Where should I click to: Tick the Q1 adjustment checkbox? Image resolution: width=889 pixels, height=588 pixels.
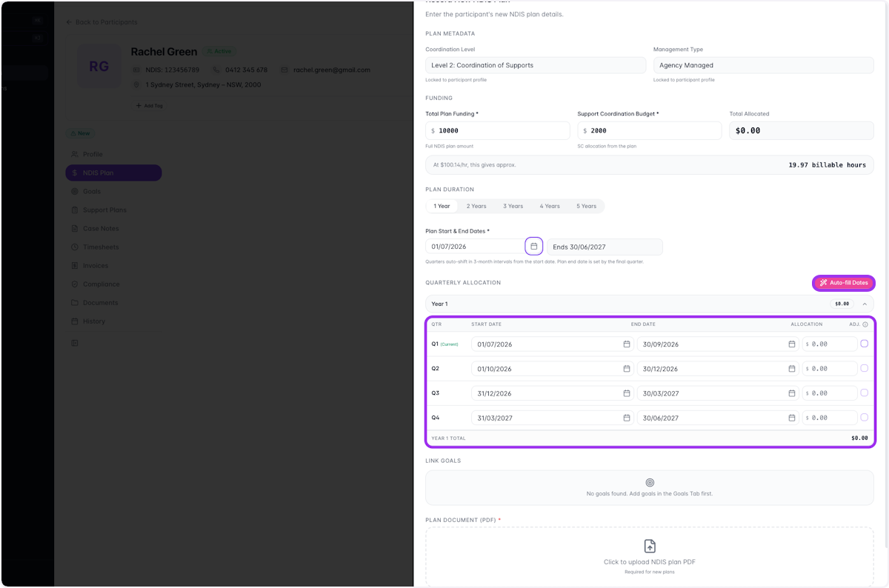click(x=865, y=344)
